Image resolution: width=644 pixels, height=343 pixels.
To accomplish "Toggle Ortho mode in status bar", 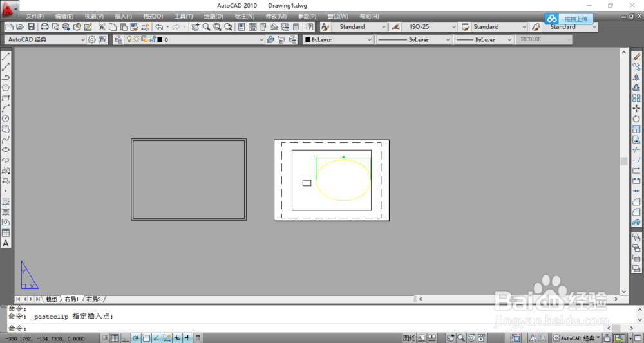I will [126, 338].
